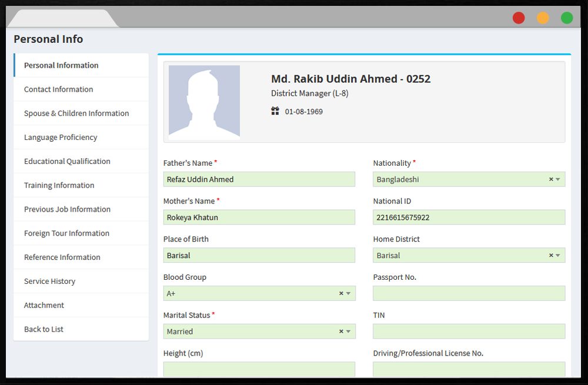The height and width of the screenshot is (385, 588).
Task: Open the Nationality dropdown arrow
Action: (558, 179)
